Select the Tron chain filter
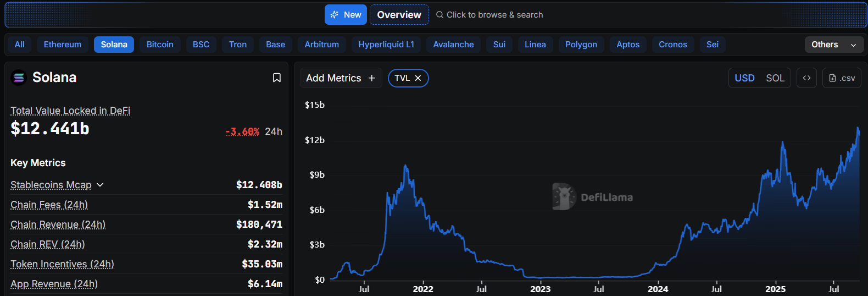 tap(238, 45)
